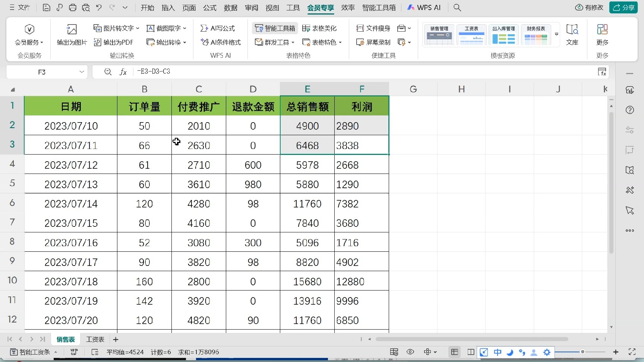
Task: Click 表格美化 table beautify
Action: click(x=319, y=28)
